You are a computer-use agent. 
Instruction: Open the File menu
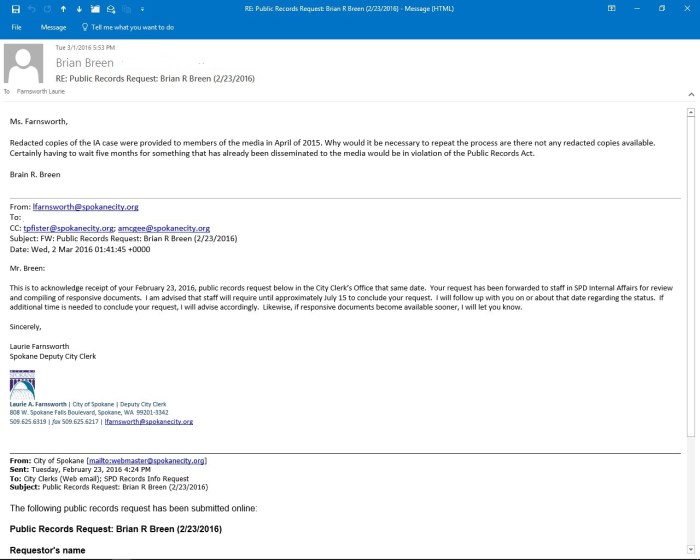(17, 28)
